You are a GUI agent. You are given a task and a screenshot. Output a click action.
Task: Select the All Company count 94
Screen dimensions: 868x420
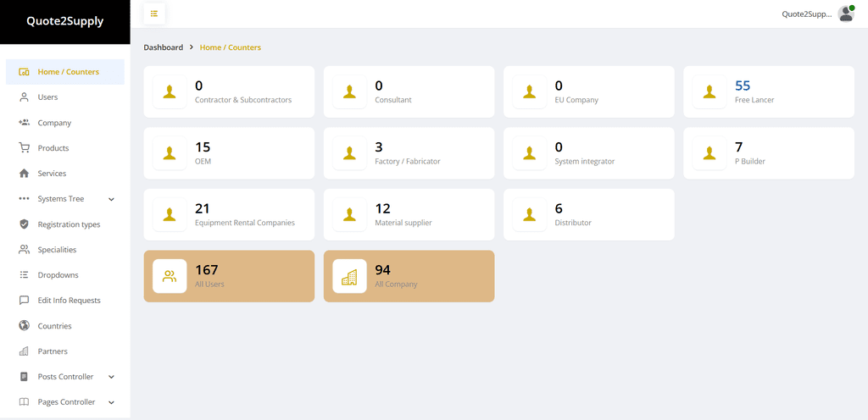(x=382, y=270)
